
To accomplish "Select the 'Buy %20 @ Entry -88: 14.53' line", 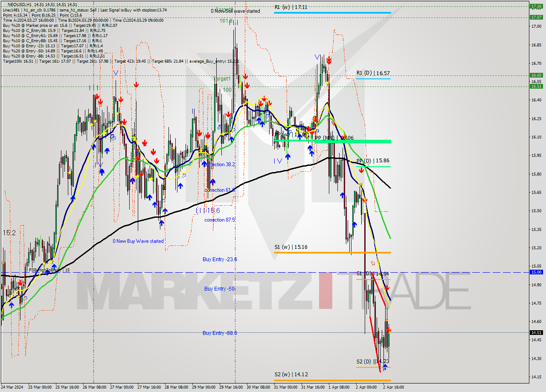I will (x=54, y=56).
